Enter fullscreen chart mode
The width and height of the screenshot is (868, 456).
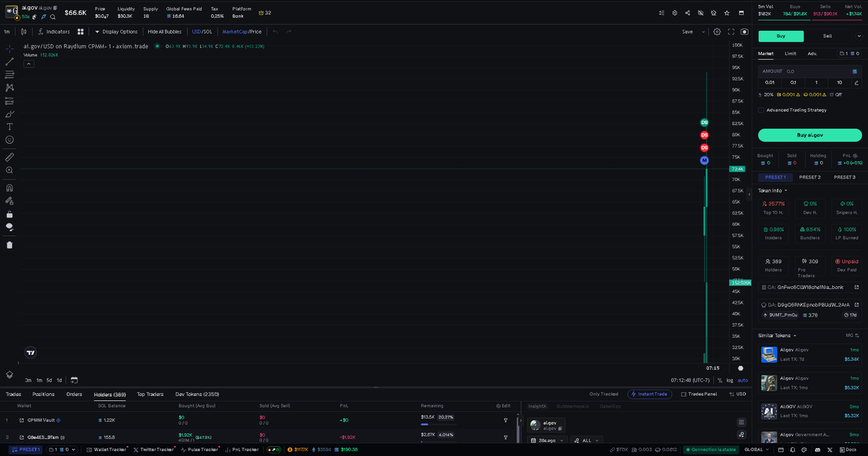731,32
